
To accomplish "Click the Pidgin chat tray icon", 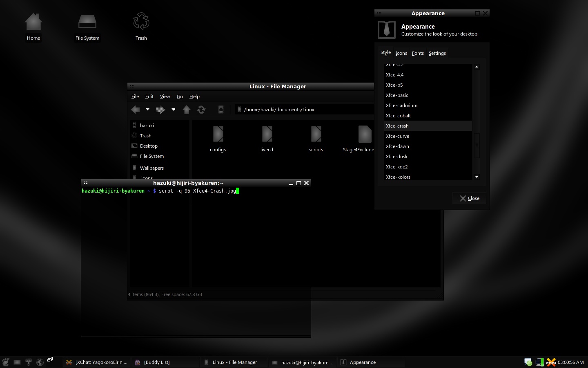I will pos(528,362).
